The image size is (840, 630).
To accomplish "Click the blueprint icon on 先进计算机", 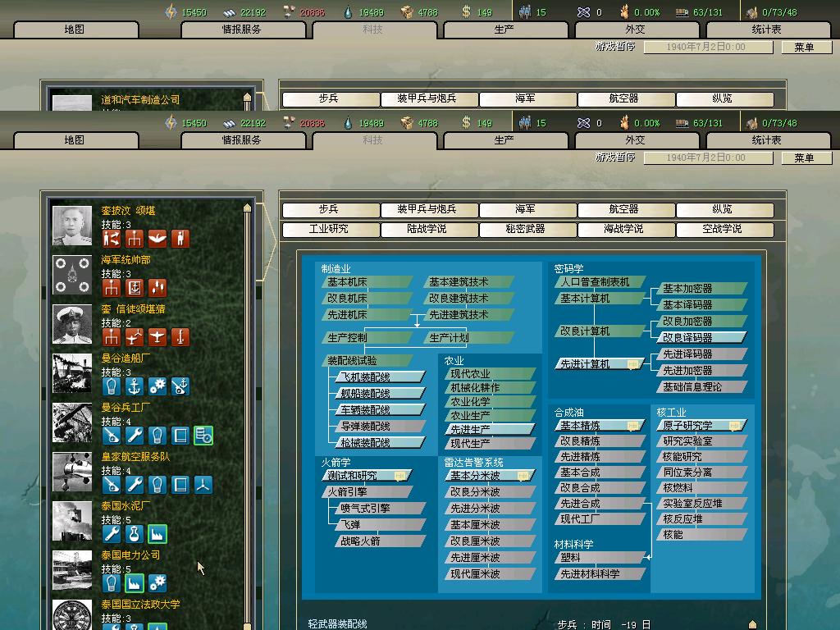I will [x=632, y=364].
